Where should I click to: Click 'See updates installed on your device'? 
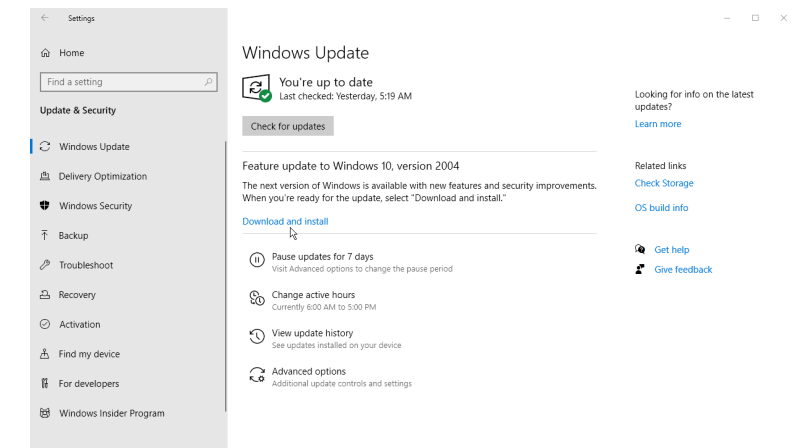coord(336,345)
